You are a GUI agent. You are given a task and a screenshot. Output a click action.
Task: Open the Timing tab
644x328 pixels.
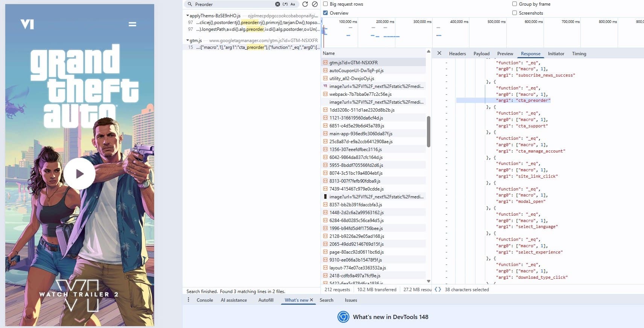tap(579, 54)
